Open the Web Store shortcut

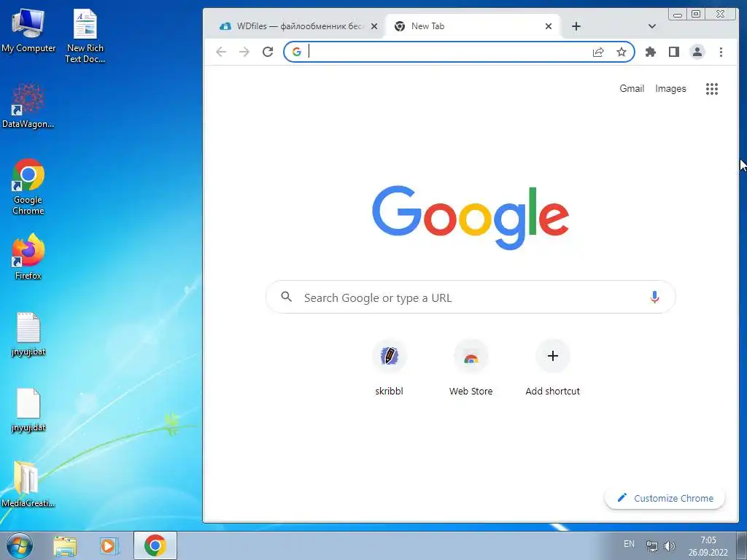click(471, 367)
